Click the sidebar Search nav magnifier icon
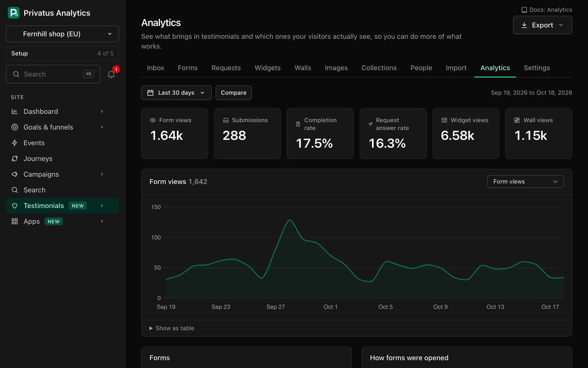The image size is (588, 368). [x=15, y=190]
